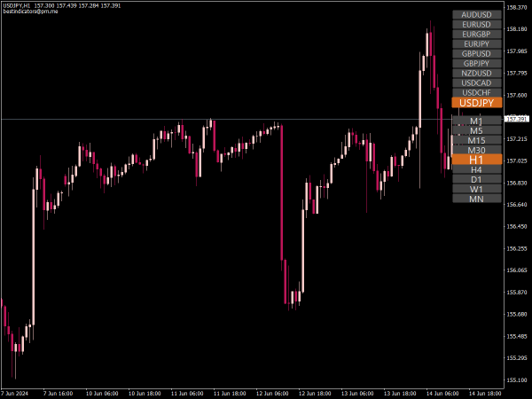The image size is (532, 399).
Task: Select the M15 timeframe button
Action: pos(477,140)
